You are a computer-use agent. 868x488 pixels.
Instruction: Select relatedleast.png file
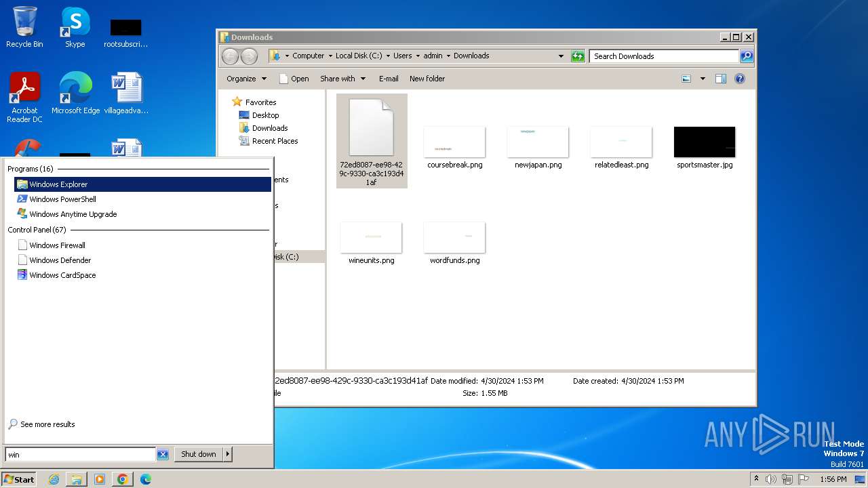click(x=622, y=147)
